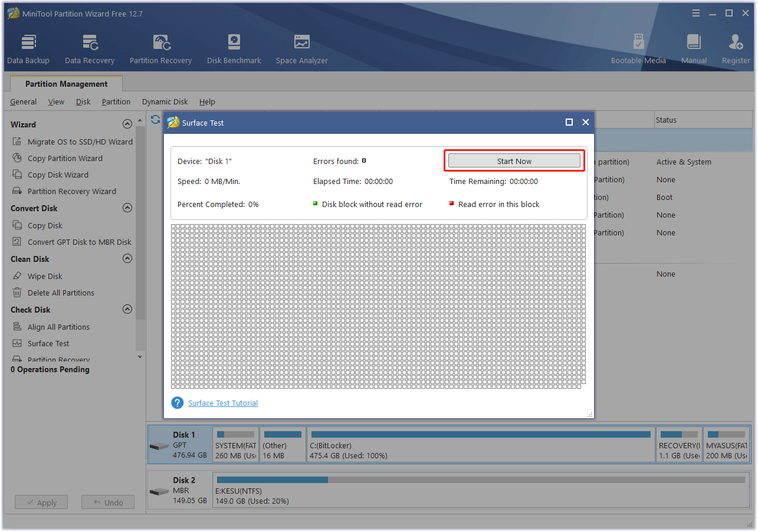The height and width of the screenshot is (532, 758).
Task: Start the Disk Benchmark tool
Action: (234, 47)
